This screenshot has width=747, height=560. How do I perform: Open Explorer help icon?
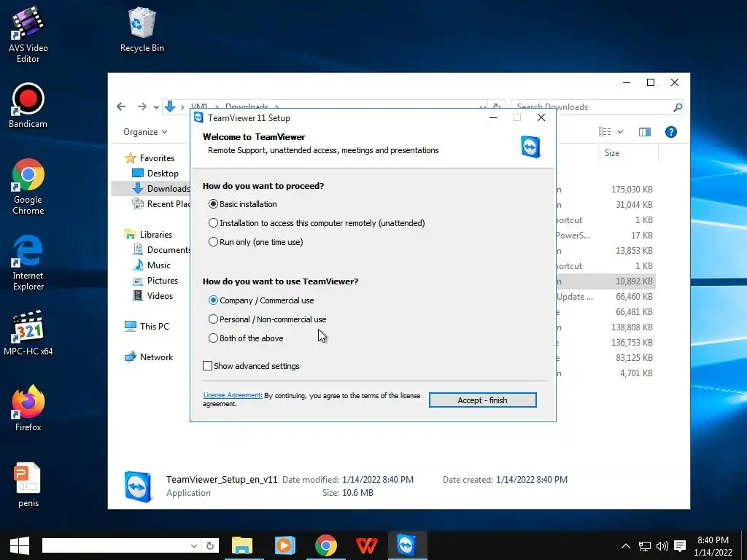671,132
